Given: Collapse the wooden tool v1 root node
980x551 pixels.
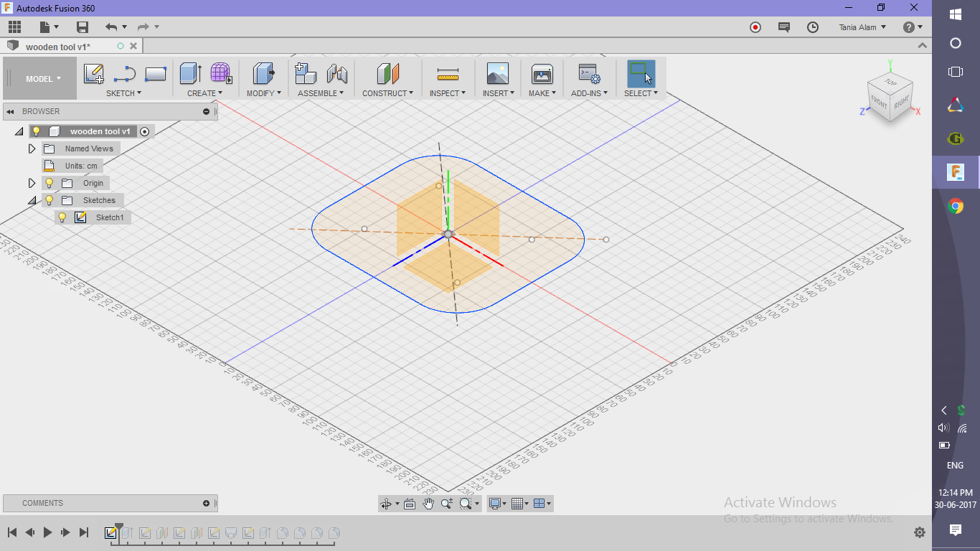Looking at the screenshot, I should tap(19, 131).
